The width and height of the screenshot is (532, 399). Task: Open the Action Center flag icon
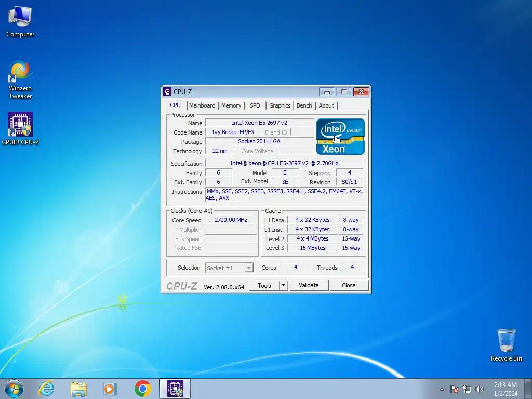pyautogui.click(x=455, y=389)
